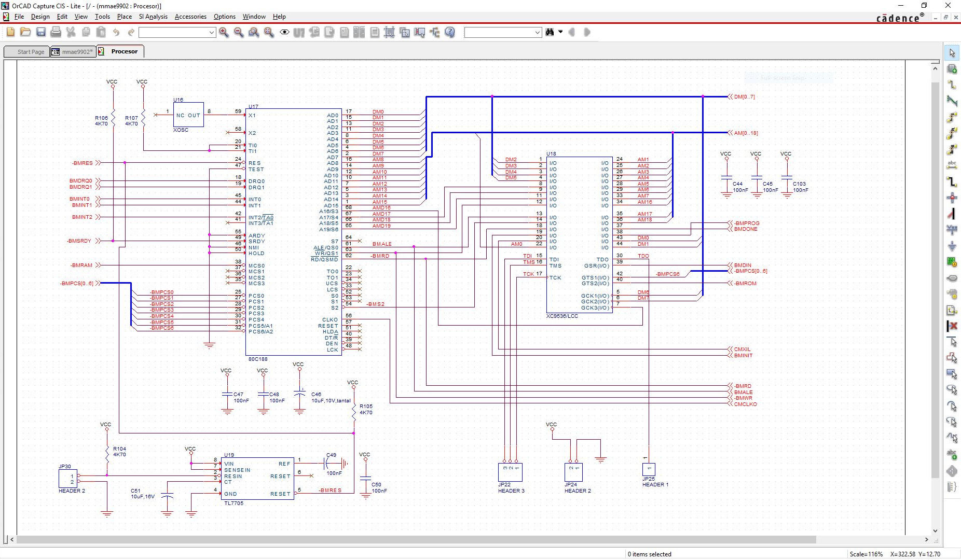The image size is (961, 560).
Task: Open the Help question mark icon
Action: point(450,32)
